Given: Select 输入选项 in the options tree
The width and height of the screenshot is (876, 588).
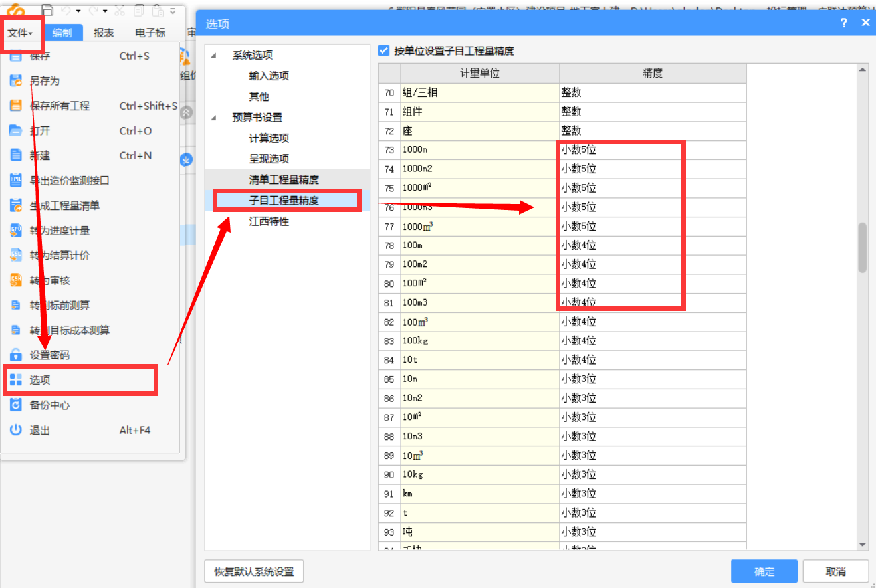Looking at the screenshot, I should point(269,76).
